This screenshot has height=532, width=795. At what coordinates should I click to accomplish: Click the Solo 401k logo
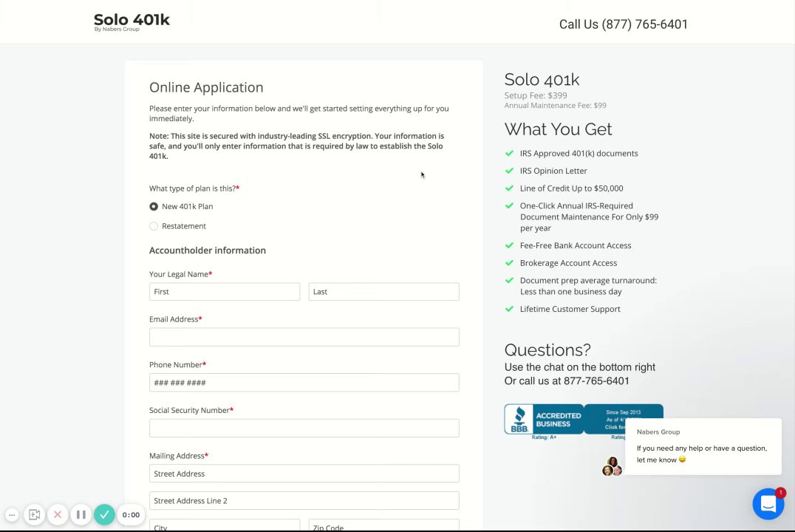click(x=132, y=22)
